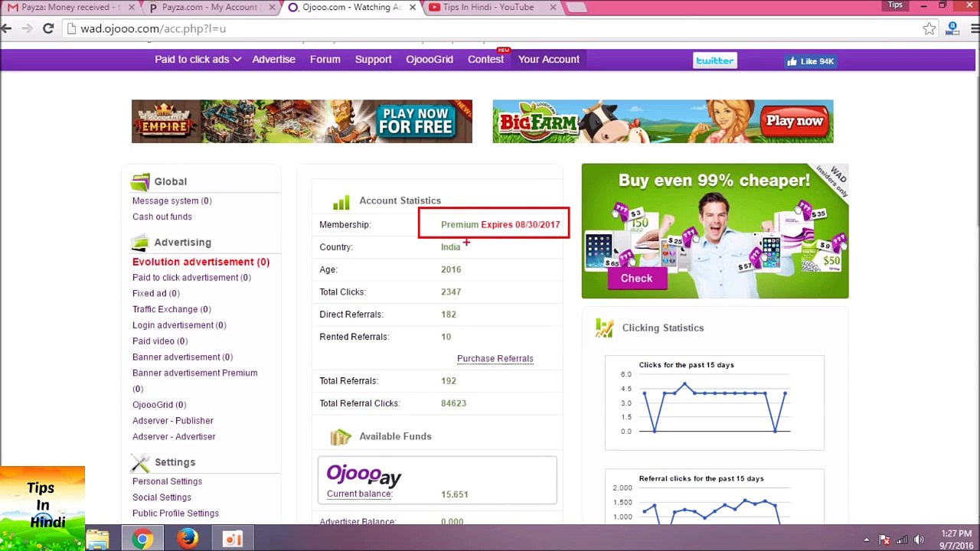The height and width of the screenshot is (551, 980).
Task: Click the Advertising section icon
Action: tap(140, 243)
